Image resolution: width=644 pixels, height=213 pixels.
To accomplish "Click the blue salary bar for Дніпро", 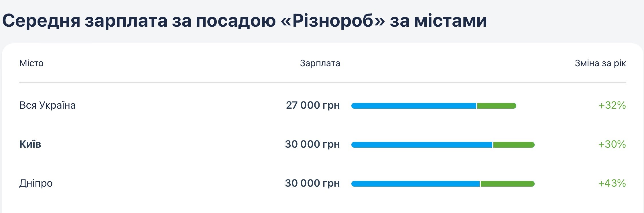I will tap(415, 184).
